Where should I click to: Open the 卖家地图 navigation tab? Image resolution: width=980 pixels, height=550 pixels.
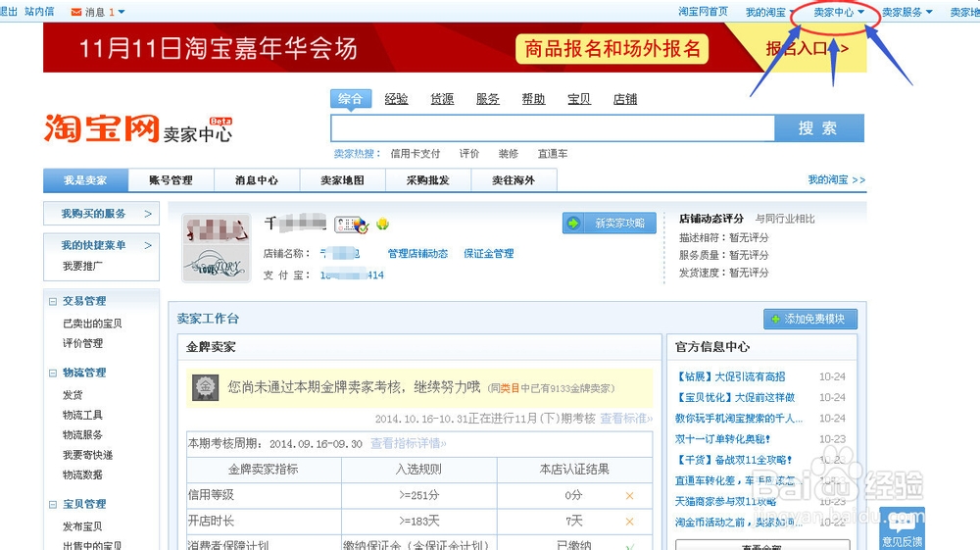[x=342, y=180]
